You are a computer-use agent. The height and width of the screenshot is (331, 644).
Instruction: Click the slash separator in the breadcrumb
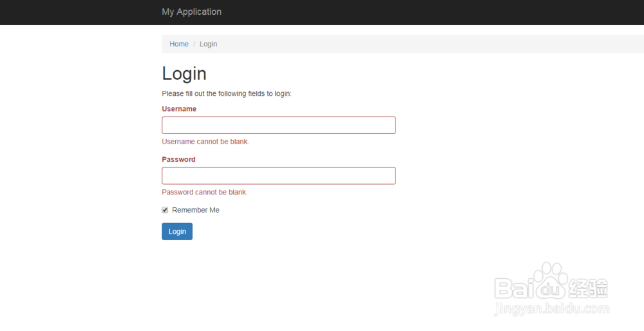click(194, 44)
